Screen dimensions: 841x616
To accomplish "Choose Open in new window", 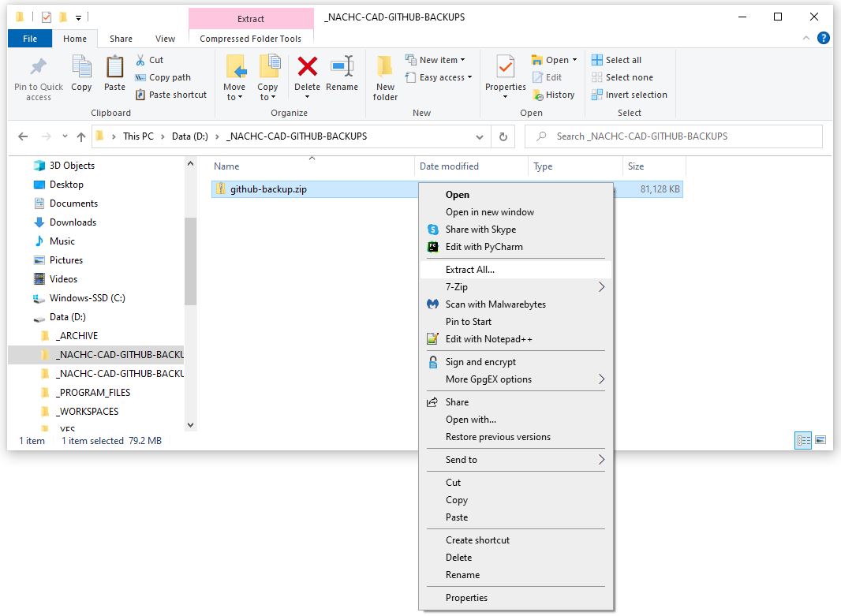I will coord(515,212).
